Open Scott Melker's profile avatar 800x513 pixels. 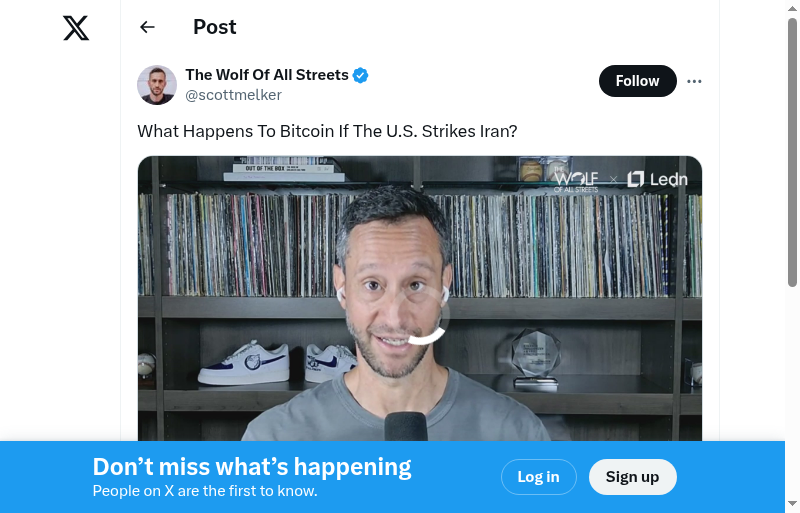157,85
